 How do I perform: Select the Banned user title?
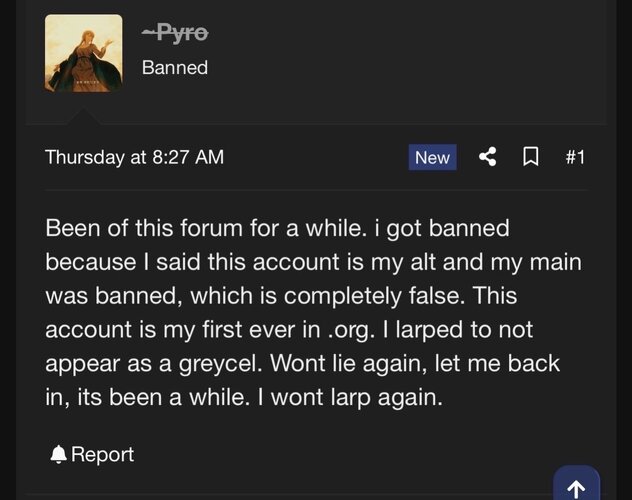pos(175,67)
